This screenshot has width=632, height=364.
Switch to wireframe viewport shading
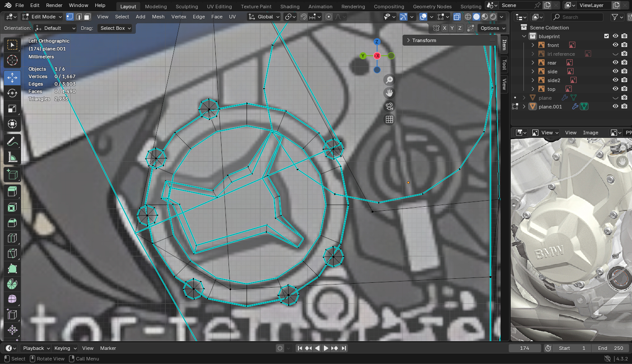468,17
